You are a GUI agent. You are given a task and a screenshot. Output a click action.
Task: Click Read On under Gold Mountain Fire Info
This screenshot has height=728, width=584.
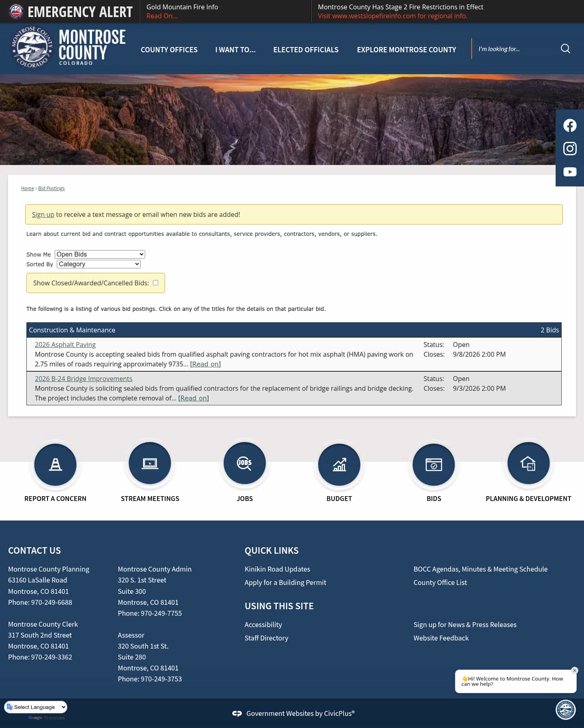(162, 16)
